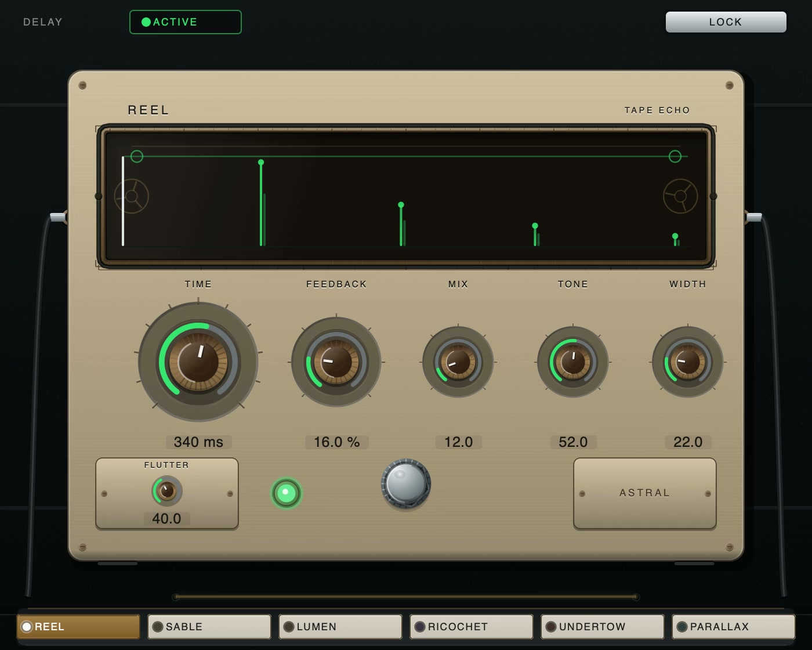The image size is (812, 650).
Task: Select the LUMEN delay tab
Action: click(340, 627)
